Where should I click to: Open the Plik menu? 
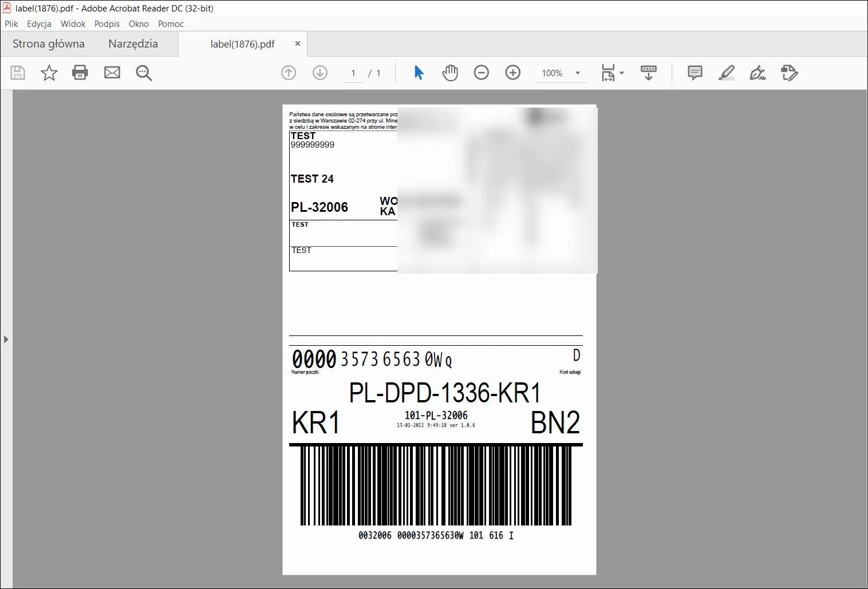tap(11, 24)
